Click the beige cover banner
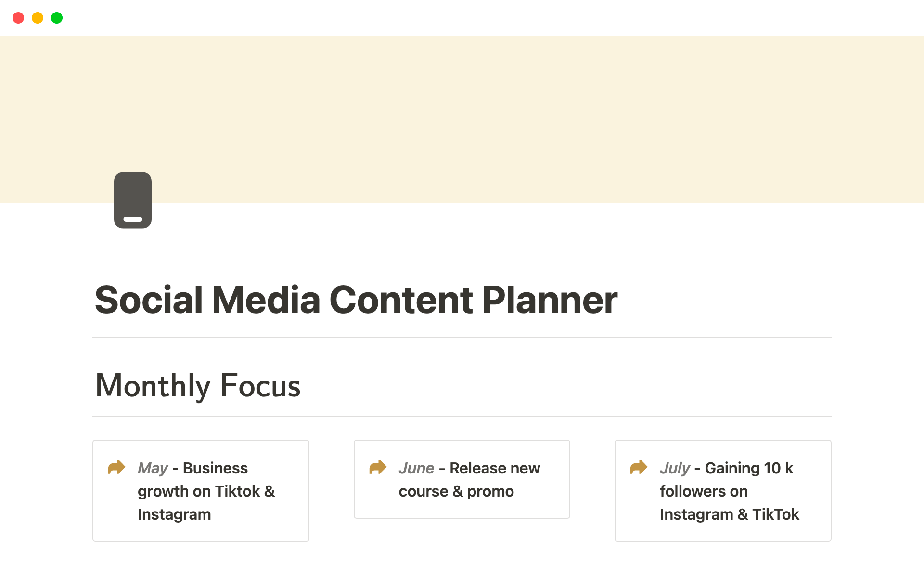Screen dimensions: 924x578 [462, 119]
